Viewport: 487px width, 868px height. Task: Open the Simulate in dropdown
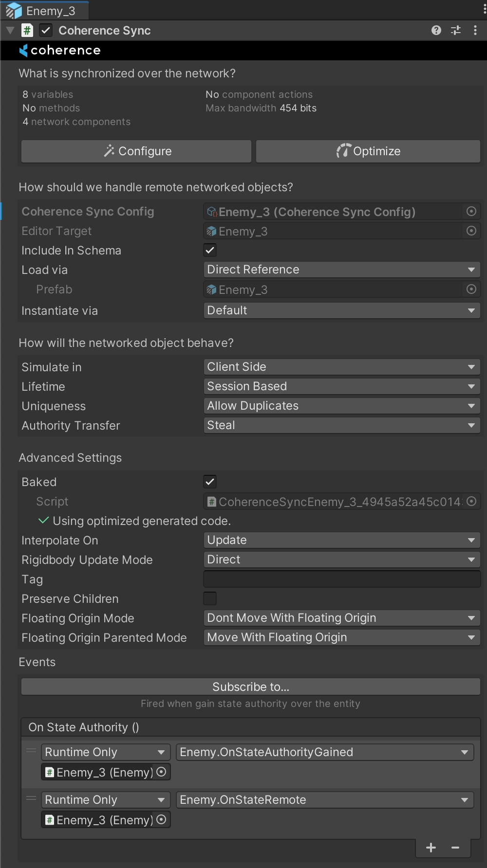click(x=341, y=367)
